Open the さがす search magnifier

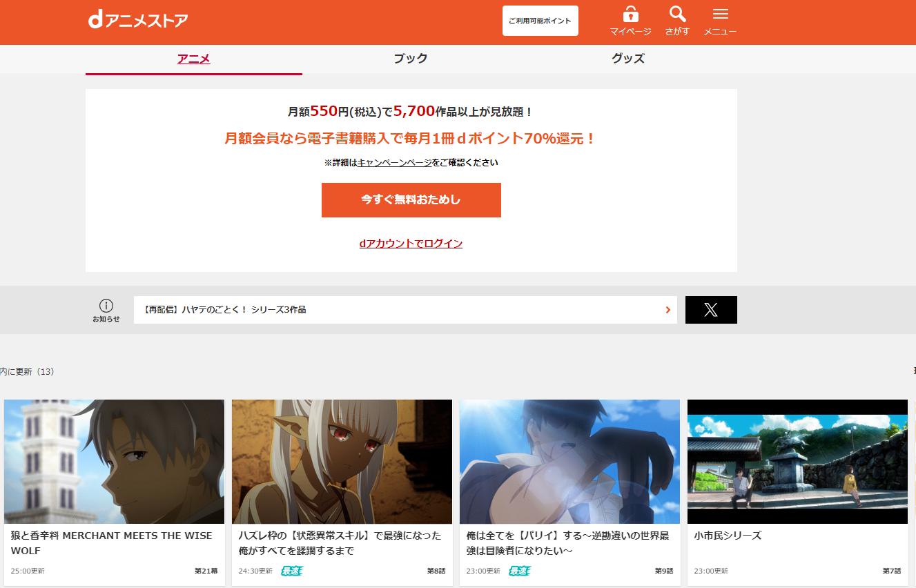[678, 14]
